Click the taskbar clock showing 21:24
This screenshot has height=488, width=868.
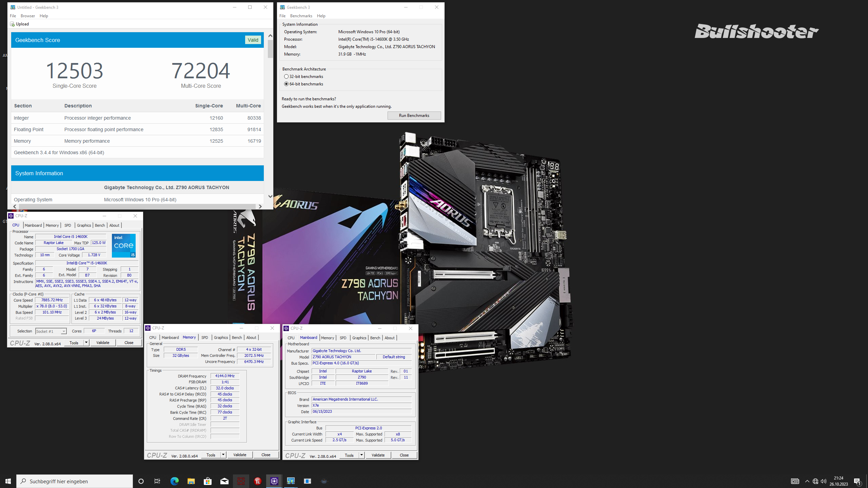coord(839,481)
